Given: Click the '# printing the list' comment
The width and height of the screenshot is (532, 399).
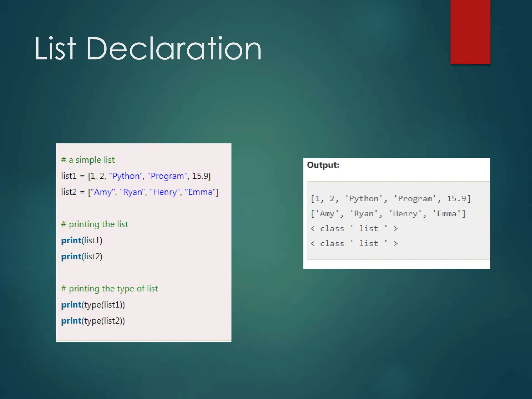Looking at the screenshot, I should click(x=95, y=224).
